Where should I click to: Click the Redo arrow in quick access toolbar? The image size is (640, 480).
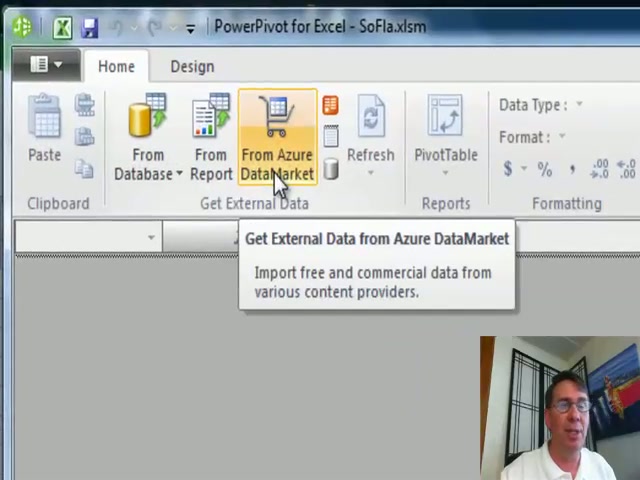pos(155,28)
